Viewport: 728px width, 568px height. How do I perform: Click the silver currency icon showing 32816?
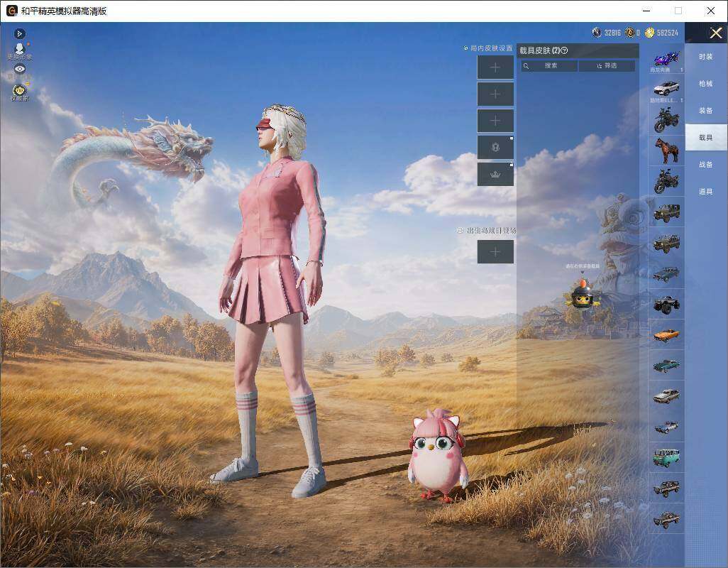click(597, 33)
